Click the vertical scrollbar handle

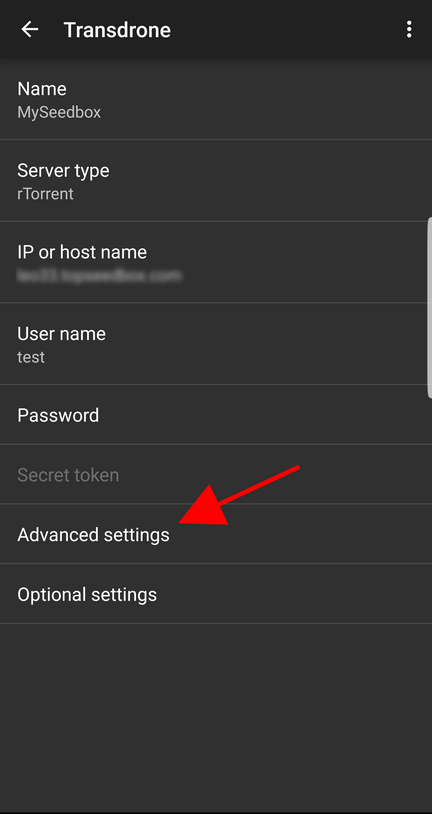tap(429, 308)
